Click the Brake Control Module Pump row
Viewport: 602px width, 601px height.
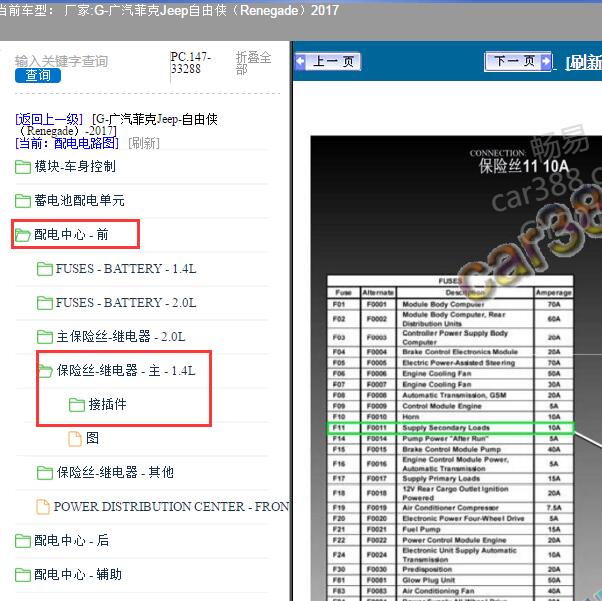(450, 449)
